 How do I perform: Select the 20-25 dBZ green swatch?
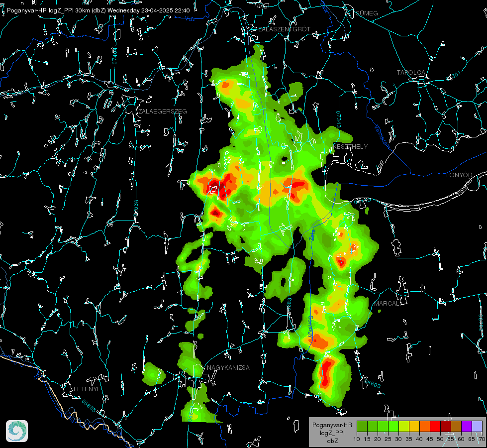point(383,427)
